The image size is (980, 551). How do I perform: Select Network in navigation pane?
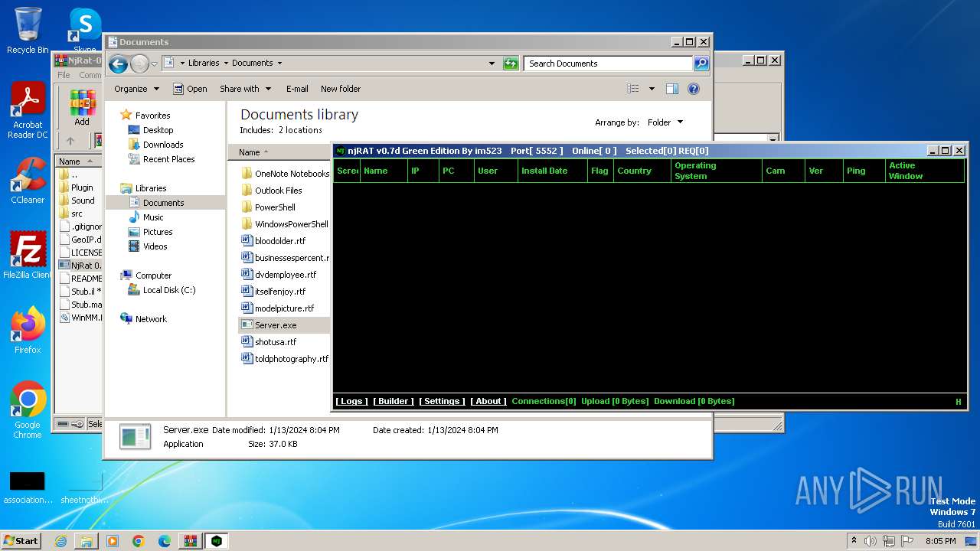143,319
